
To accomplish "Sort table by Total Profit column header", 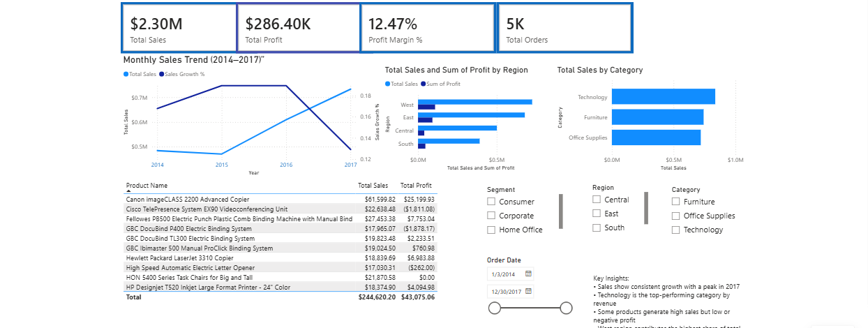I will click(416, 186).
